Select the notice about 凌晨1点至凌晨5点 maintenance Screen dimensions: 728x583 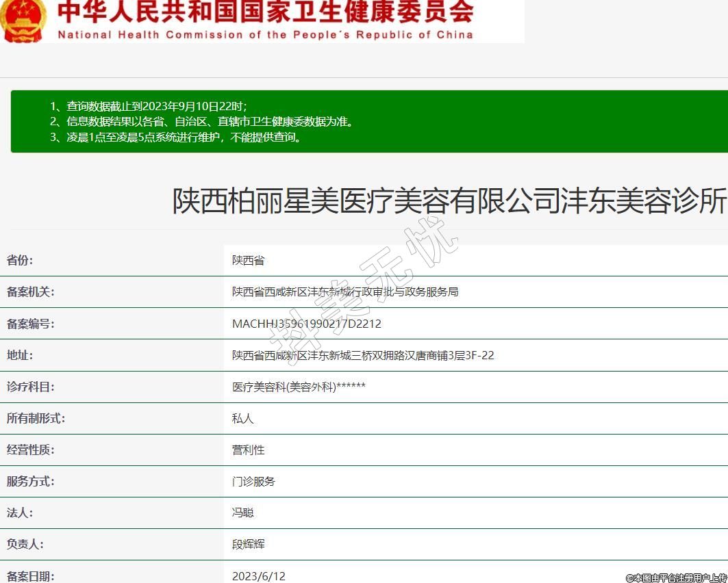pos(175,137)
